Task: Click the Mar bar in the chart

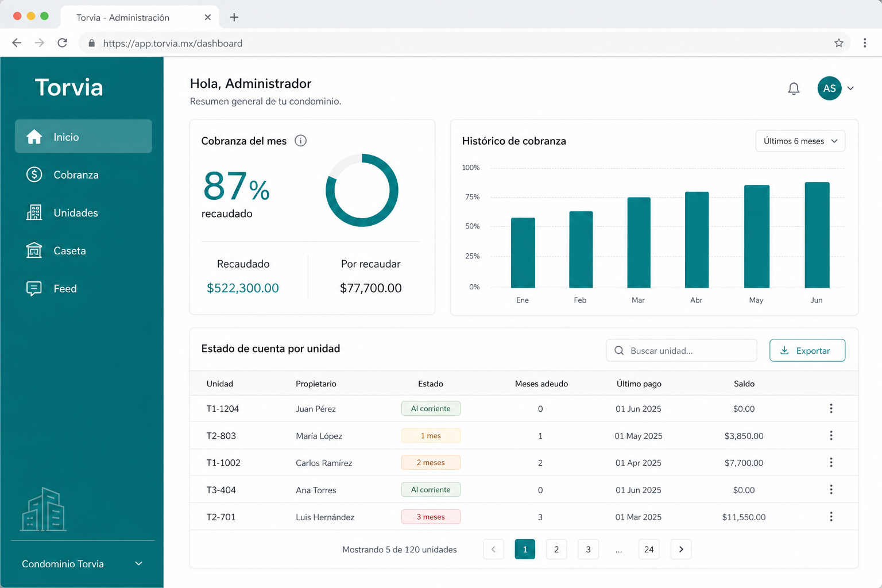Action: pyautogui.click(x=639, y=242)
